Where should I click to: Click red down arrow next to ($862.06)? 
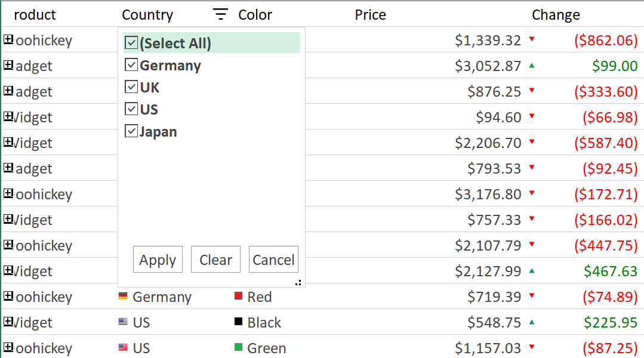click(x=532, y=40)
